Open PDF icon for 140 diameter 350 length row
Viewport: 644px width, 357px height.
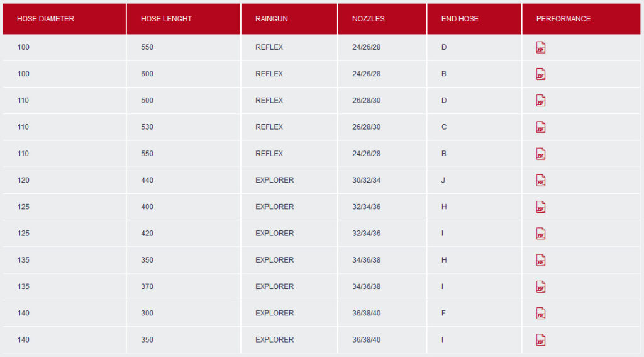coord(540,340)
